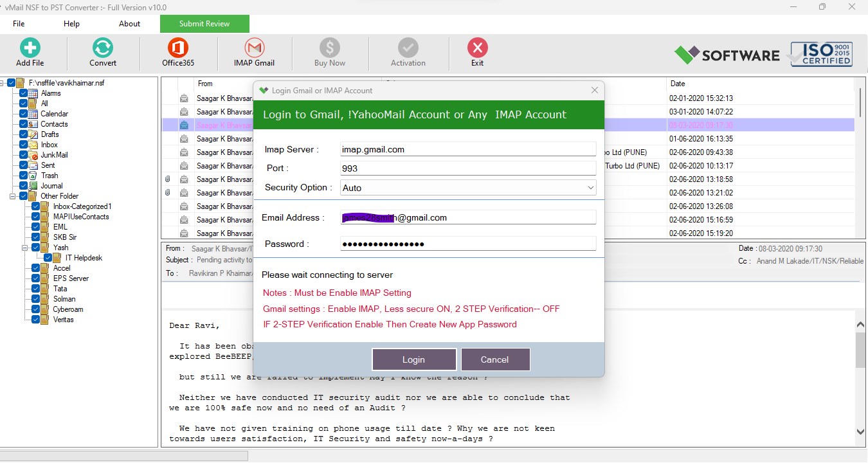Click the Imap Server input field
The image size is (868, 463).
[x=468, y=149]
